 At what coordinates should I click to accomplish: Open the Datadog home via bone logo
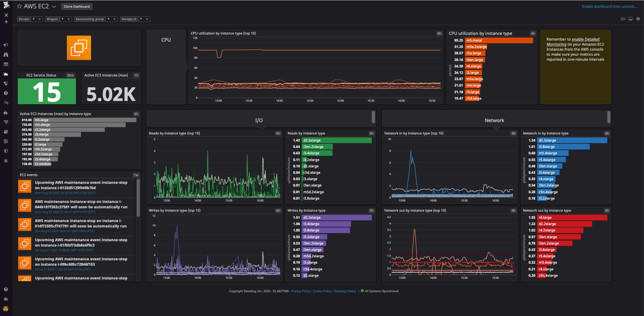click(6, 6)
